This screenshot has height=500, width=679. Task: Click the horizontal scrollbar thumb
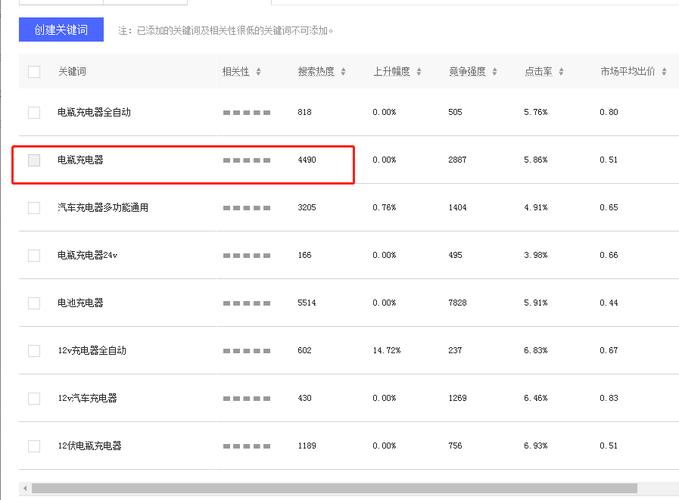pos(334,488)
